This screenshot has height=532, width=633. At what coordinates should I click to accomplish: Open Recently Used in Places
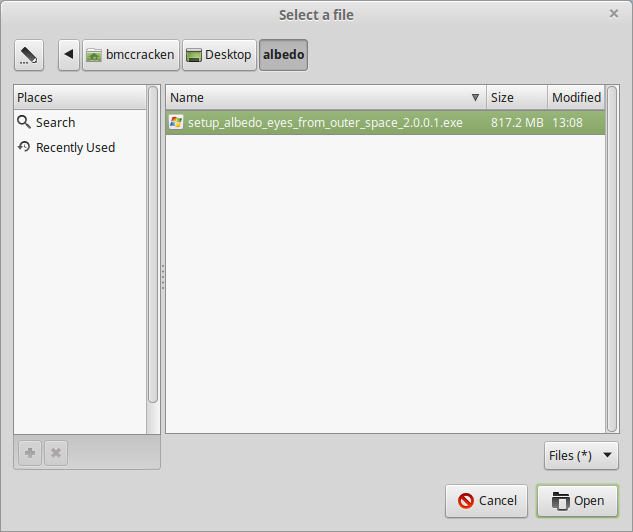[80, 147]
